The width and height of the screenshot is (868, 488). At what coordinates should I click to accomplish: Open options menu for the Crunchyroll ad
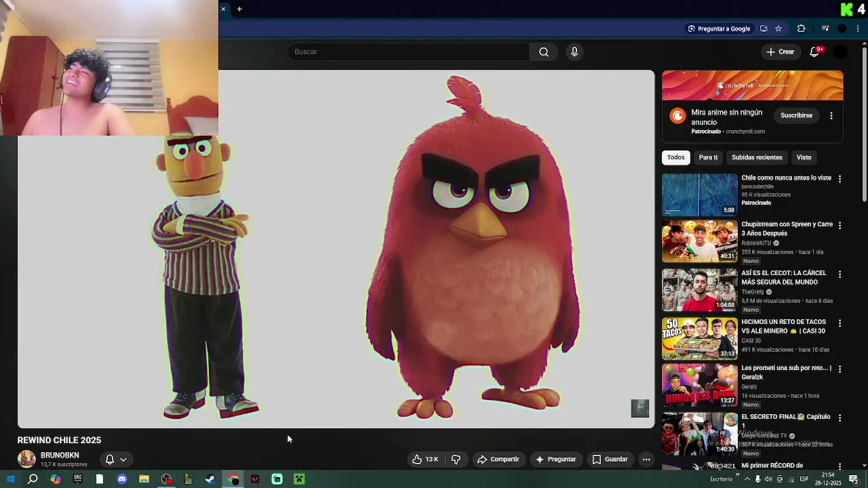(831, 115)
